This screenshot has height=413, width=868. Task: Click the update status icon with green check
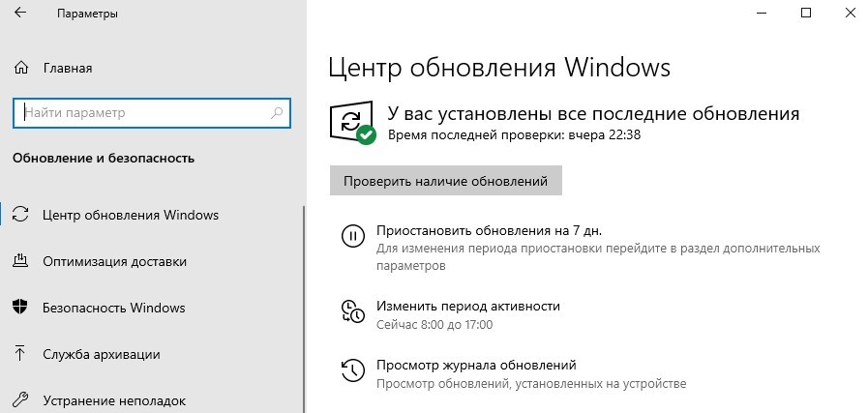(x=352, y=123)
